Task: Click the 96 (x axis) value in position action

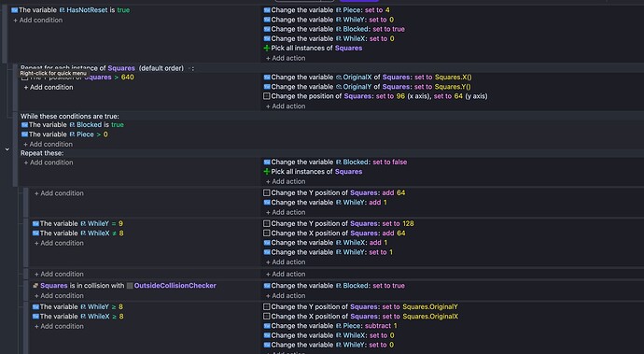Action: click(400, 96)
